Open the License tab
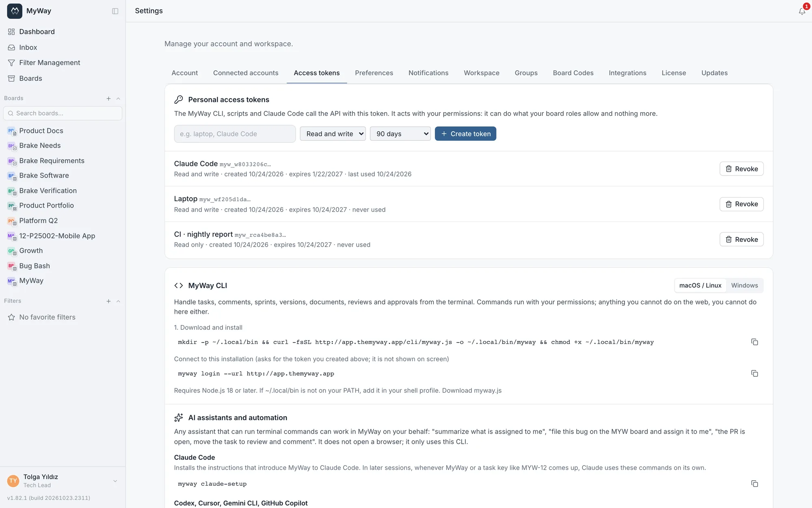Viewport: 812px width, 508px height. pyautogui.click(x=674, y=73)
